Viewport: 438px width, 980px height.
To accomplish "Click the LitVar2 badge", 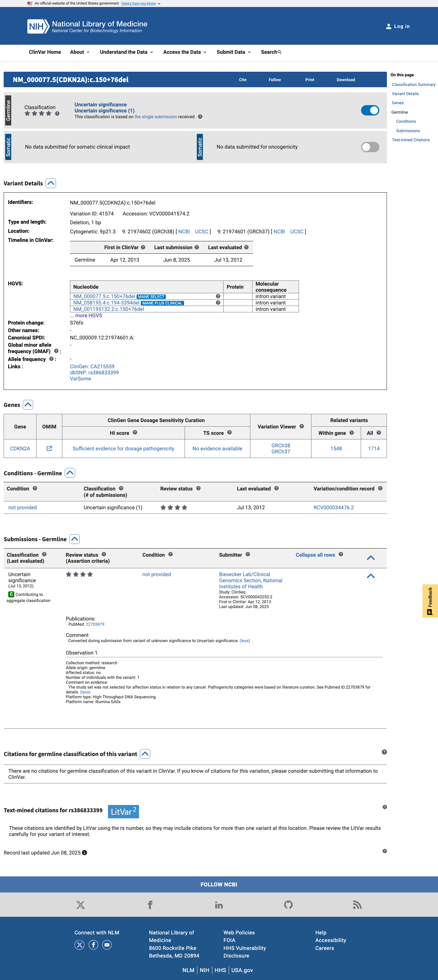I will point(123,811).
